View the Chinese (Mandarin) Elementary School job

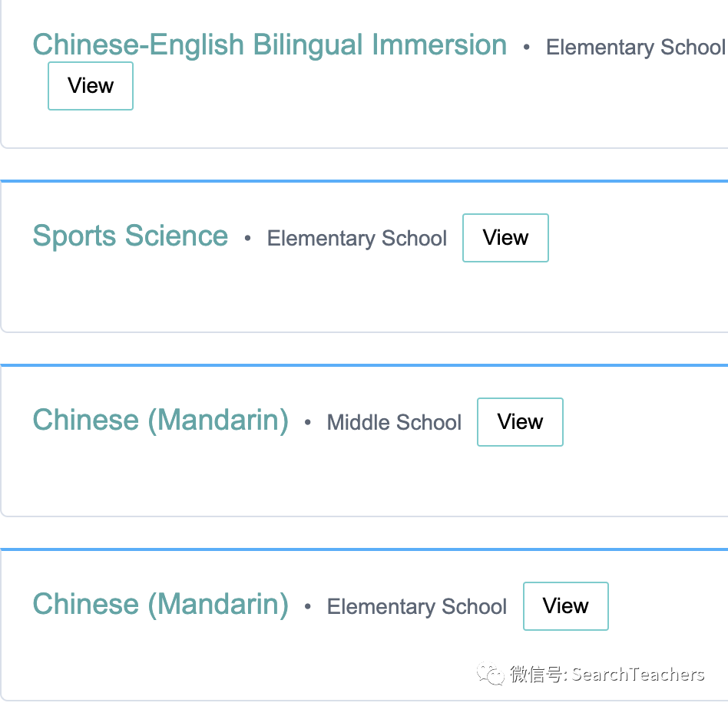click(565, 606)
